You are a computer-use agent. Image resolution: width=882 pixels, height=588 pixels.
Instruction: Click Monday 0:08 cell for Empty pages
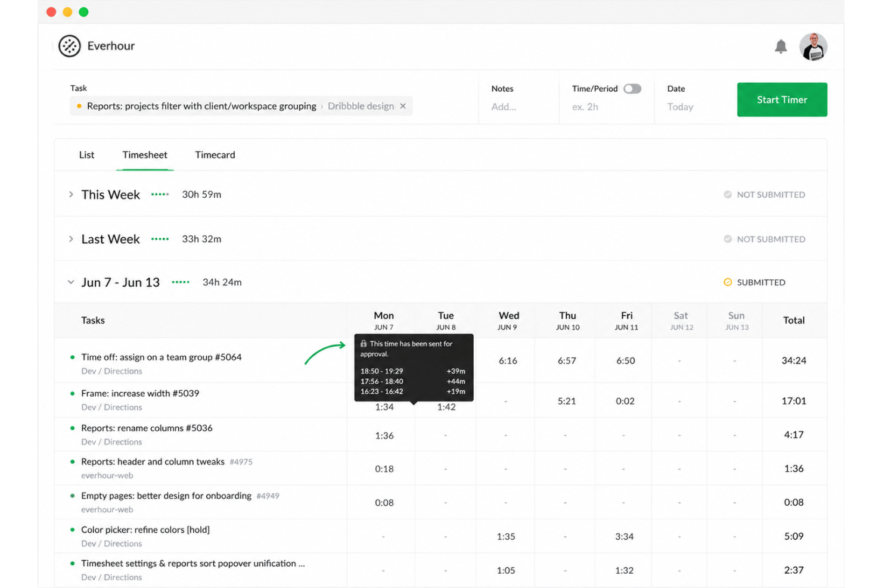(x=384, y=503)
